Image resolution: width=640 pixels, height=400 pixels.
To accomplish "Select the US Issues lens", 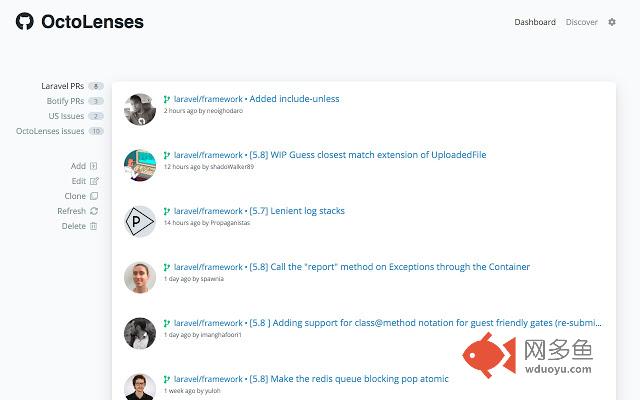I will 66,116.
